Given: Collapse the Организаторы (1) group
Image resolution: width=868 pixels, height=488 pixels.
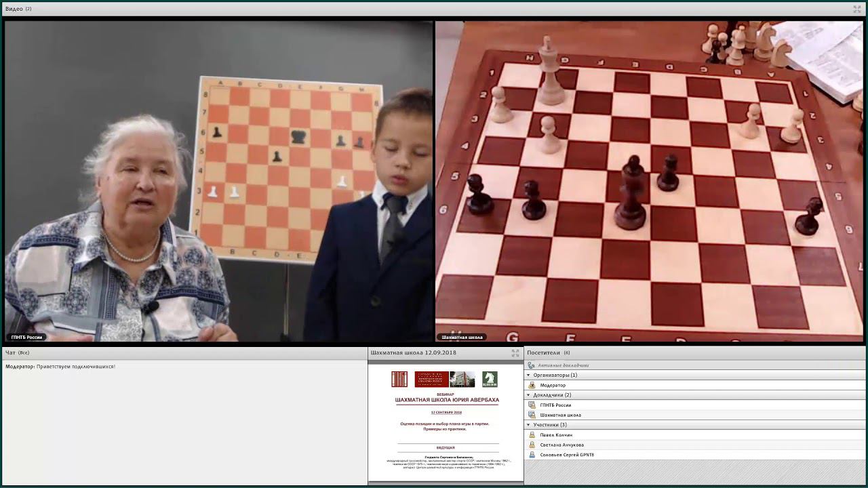Looking at the screenshot, I should (x=529, y=375).
